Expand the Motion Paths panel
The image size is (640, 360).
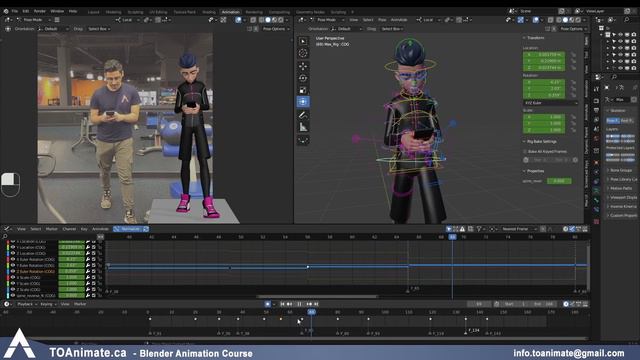pos(621,188)
